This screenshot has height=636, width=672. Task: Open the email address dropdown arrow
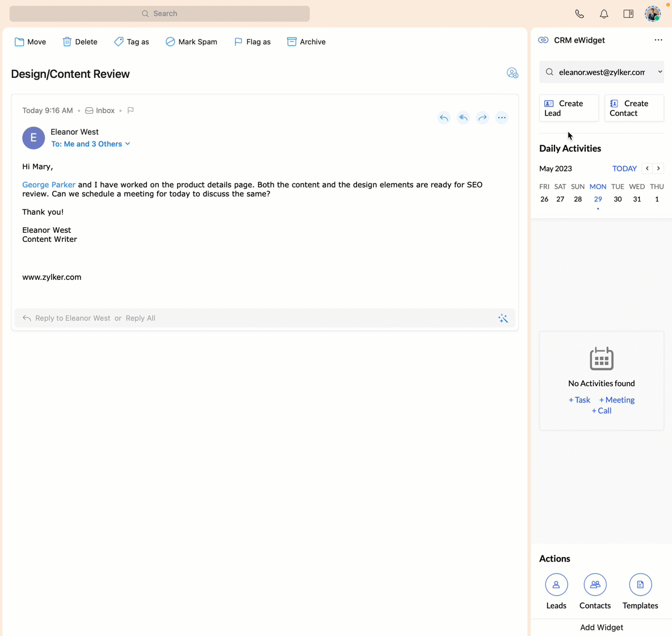click(660, 72)
